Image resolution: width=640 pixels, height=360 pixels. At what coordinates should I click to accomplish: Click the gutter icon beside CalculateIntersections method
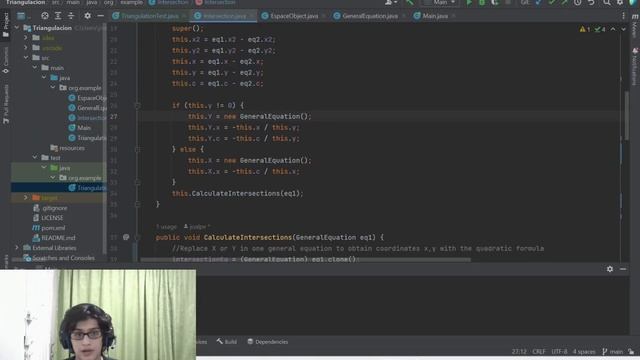(x=126, y=237)
